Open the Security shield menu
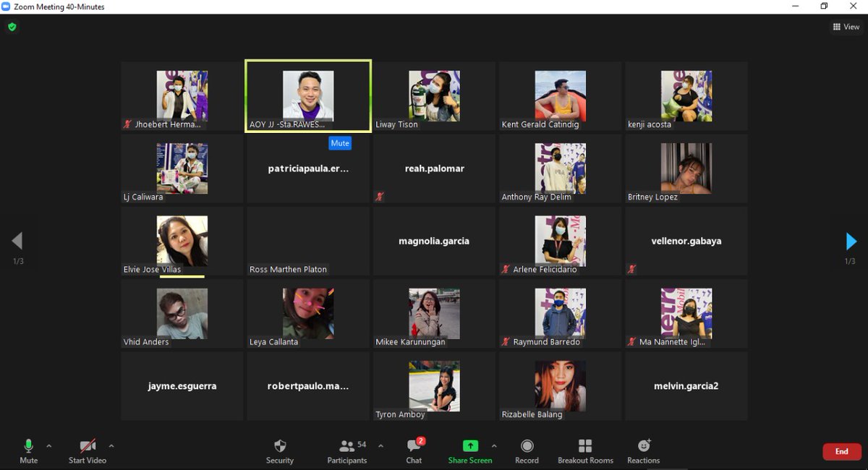 point(280,451)
